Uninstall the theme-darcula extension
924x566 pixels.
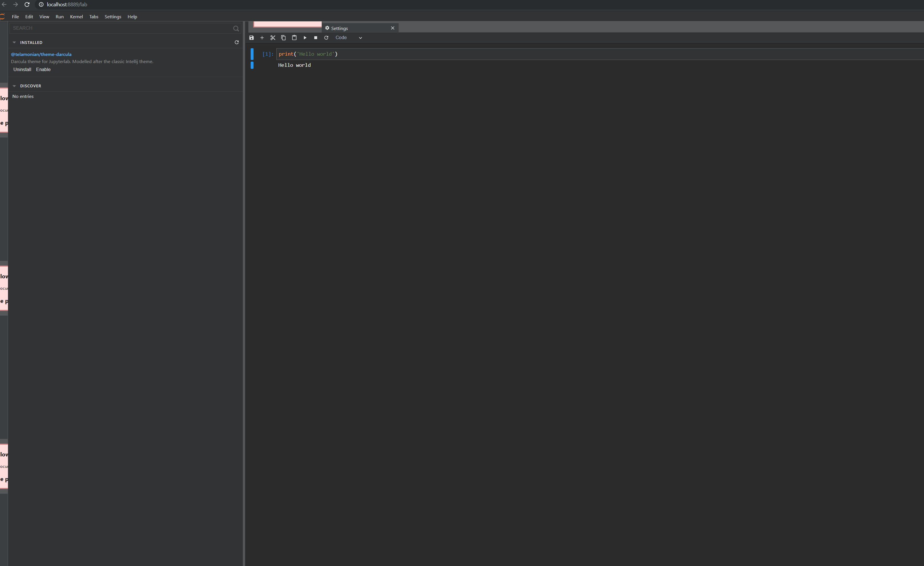(x=22, y=69)
